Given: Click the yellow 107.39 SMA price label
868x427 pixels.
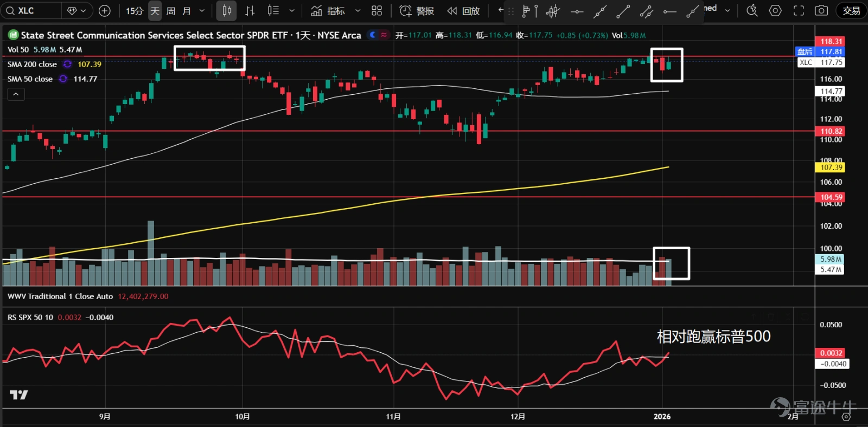Looking at the screenshot, I should [x=830, y=167].
